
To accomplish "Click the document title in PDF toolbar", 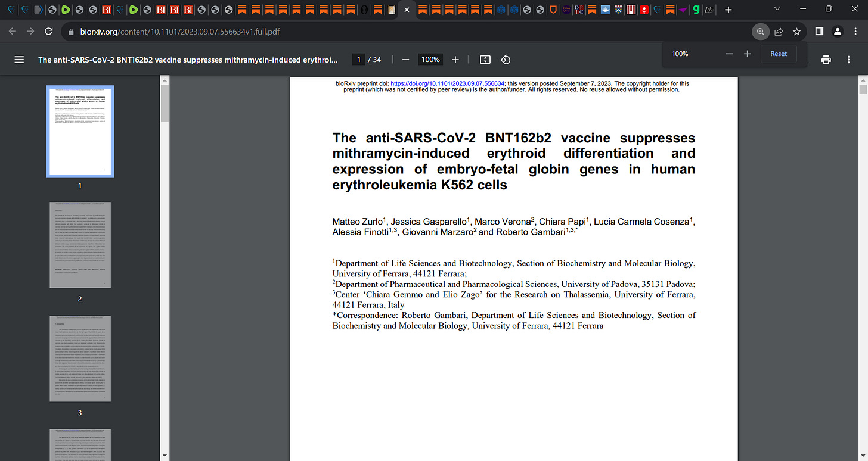I will 188,60.
